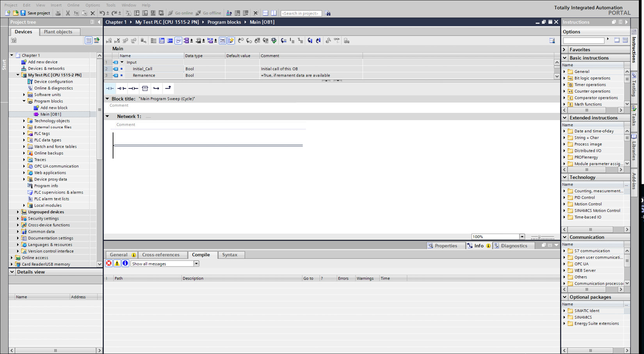
Task: Expand the Timer operations folder
Action: pos(564,85)
